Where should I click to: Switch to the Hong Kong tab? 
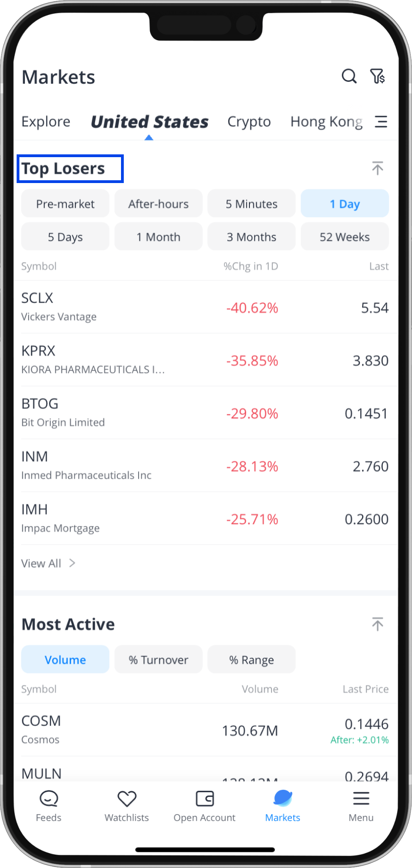326,122
